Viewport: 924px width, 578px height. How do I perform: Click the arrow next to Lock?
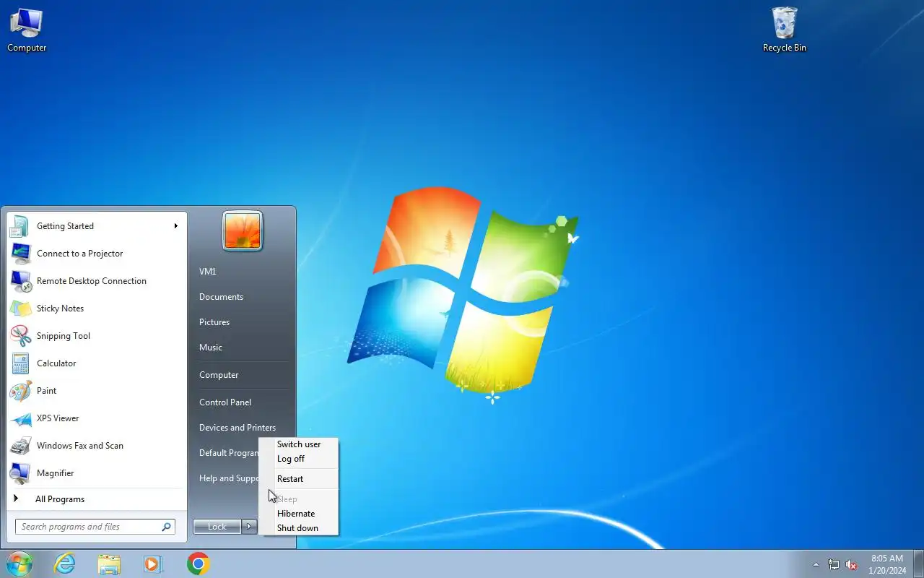[249, 527]
